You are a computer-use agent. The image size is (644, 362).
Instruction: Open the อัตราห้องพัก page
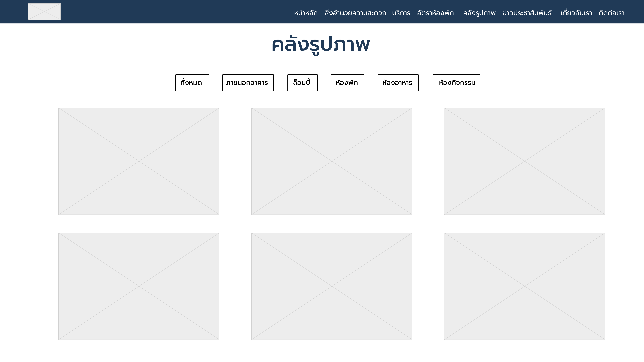pos(435,13)
